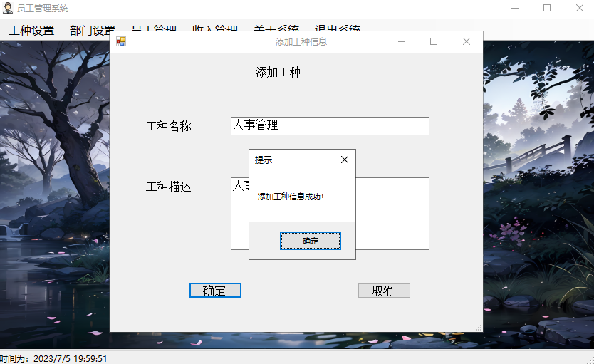
Task: Click the 添加工种信息 dialog window icon
Action: pyautogui.click(x=121, y=42)
